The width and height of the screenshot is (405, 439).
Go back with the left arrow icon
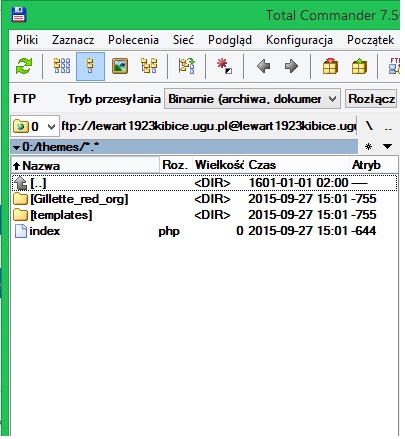tap(263, 66)
